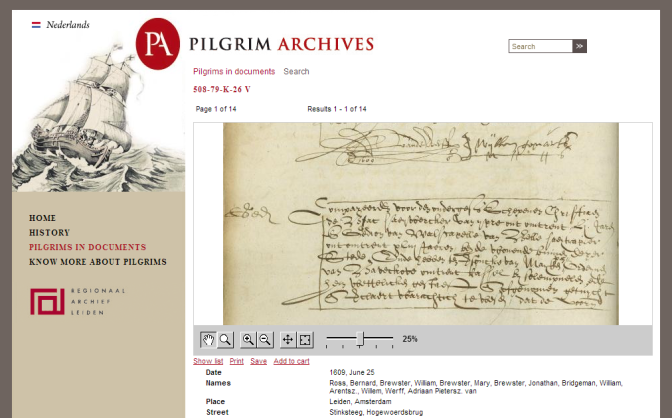The width and height of the screenshot is (672, 418).
Task: Click the zoom out icon
Action: point(265,340)
